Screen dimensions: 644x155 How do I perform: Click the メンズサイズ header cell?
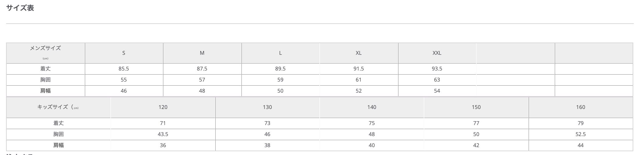point(45,48)
